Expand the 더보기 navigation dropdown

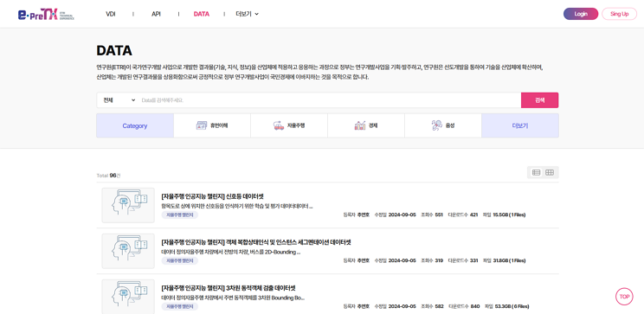(x=248, y=14)
